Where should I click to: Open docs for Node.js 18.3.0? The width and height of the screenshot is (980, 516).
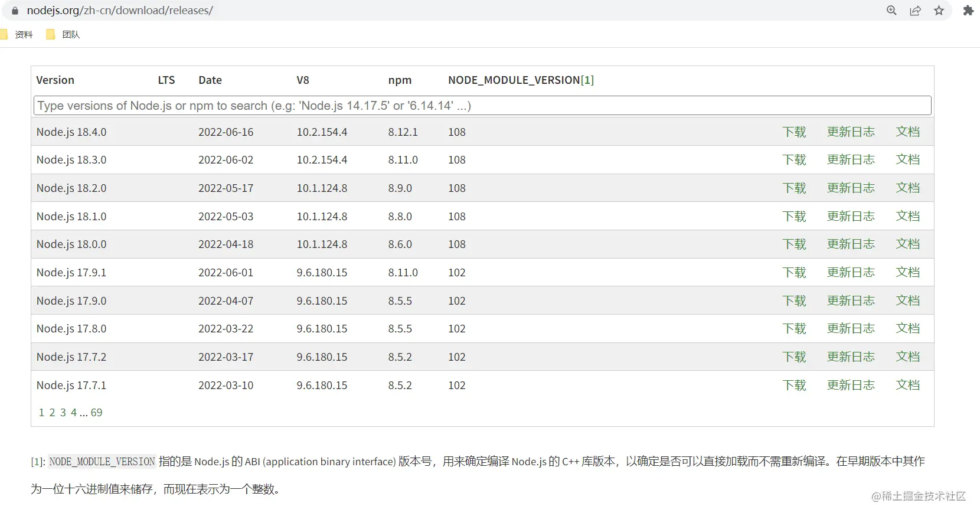(907, 160)
